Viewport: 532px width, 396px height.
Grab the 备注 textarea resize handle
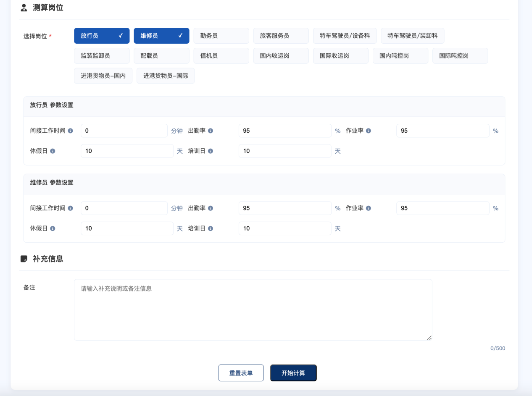pos(429,337)
